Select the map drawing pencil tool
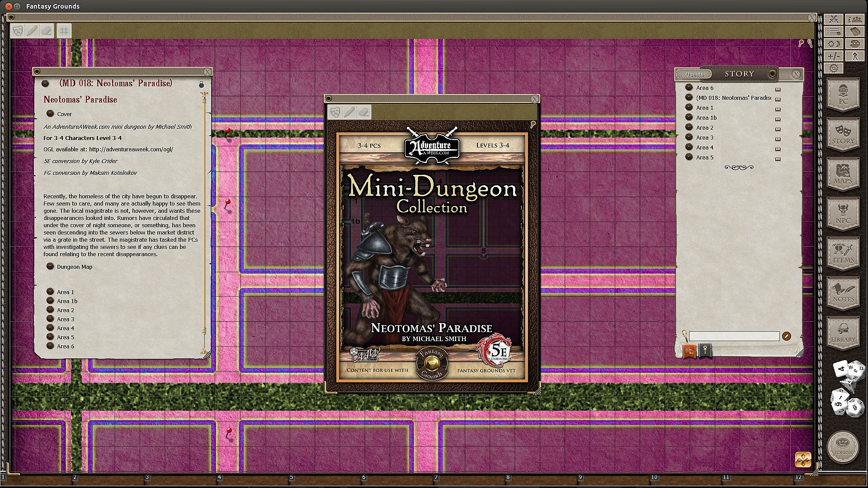Viewport: 868px width, 488px height. 32,31
